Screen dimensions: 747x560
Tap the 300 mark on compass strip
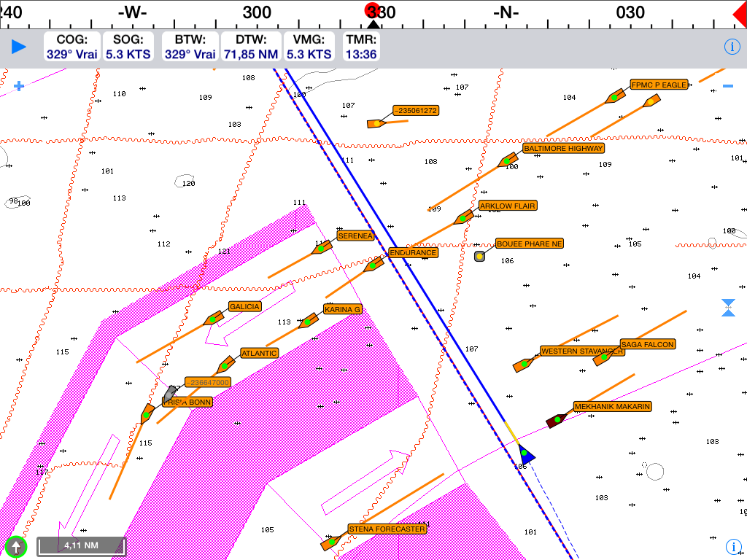pyautogui.click(x=257, y=13)
